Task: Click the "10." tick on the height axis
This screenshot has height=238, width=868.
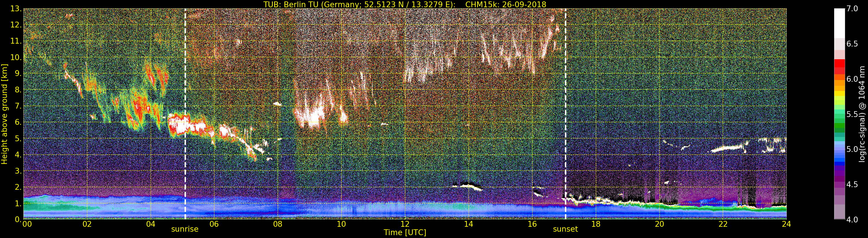Action: click(x=16, y=57)
